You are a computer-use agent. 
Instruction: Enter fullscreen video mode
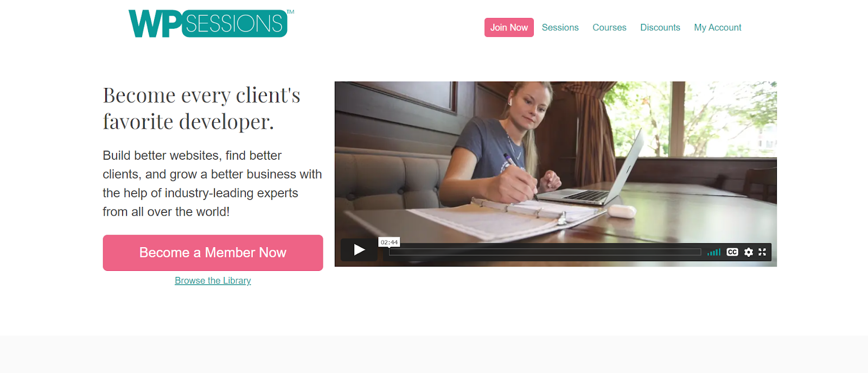point(762,252)
